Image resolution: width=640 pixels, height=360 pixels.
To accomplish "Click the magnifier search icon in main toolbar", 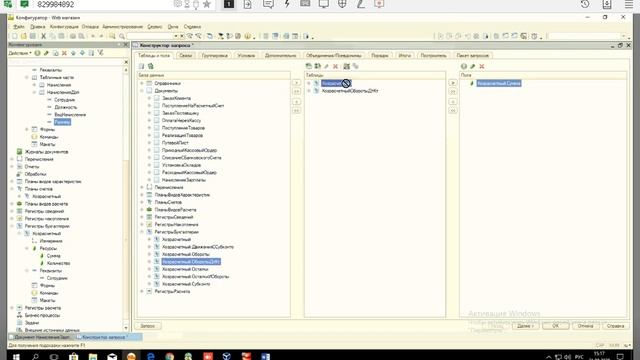I will 122,36.
